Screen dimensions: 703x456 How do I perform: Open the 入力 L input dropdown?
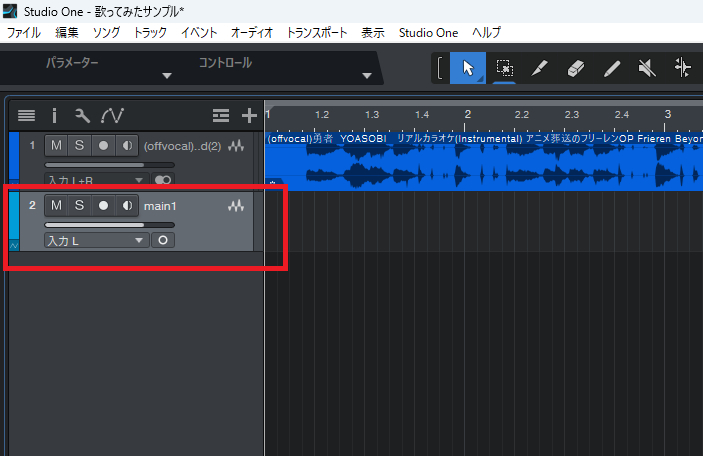pos(96,240)
